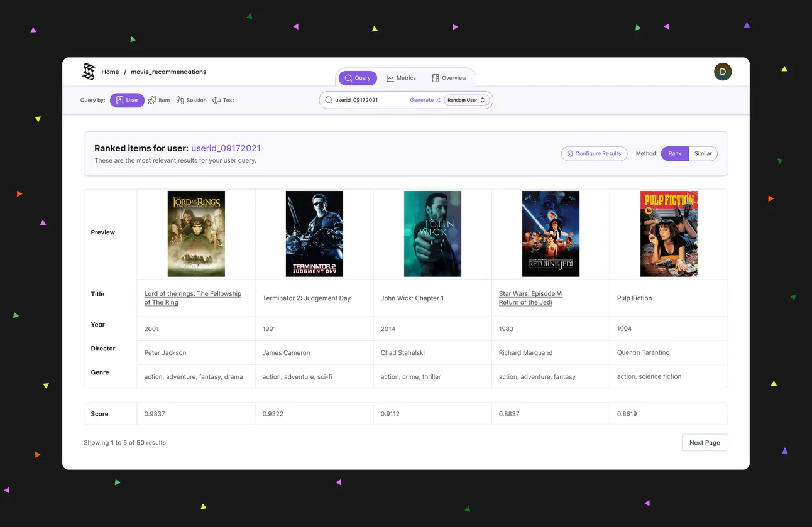Select the Item puzzle-piece query option

coord(152,100)
